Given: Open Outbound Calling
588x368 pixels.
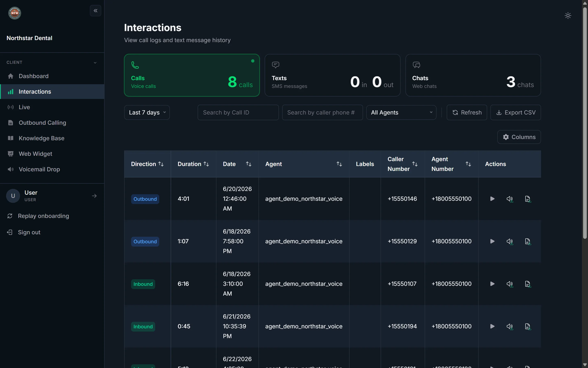Looking at the screenshot, I should [x=52, y=123].
